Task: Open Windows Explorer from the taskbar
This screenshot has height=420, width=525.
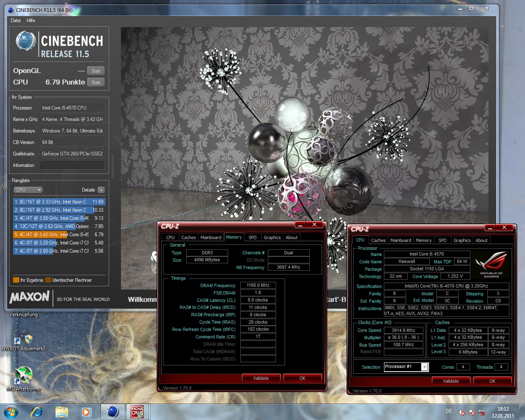Action: 62,412
